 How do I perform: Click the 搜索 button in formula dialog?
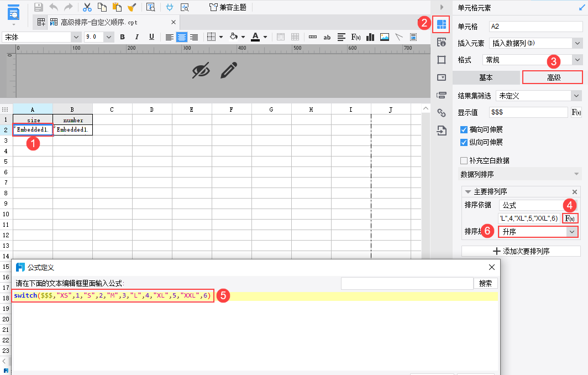[x=486, y=283]
